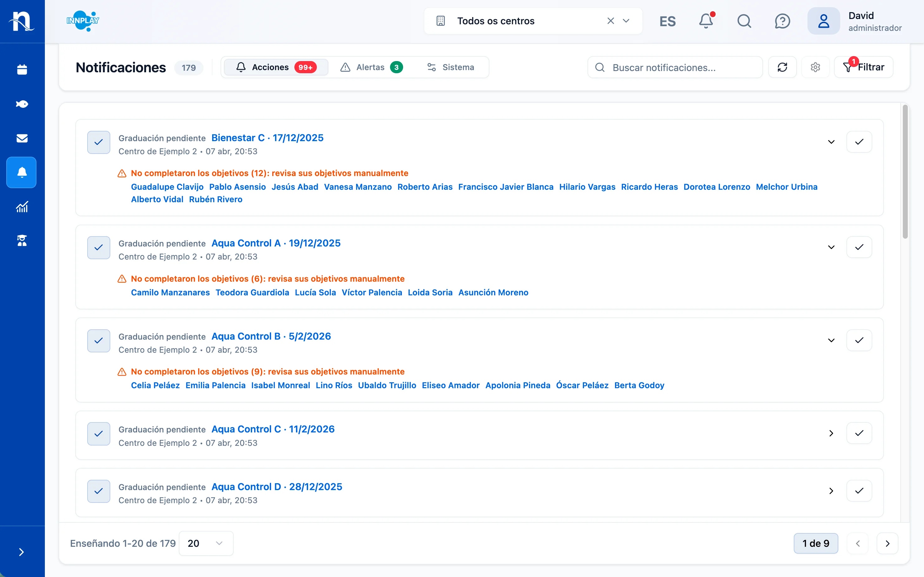Expand the Aqua Control C notification details

(x=831, y=433)
